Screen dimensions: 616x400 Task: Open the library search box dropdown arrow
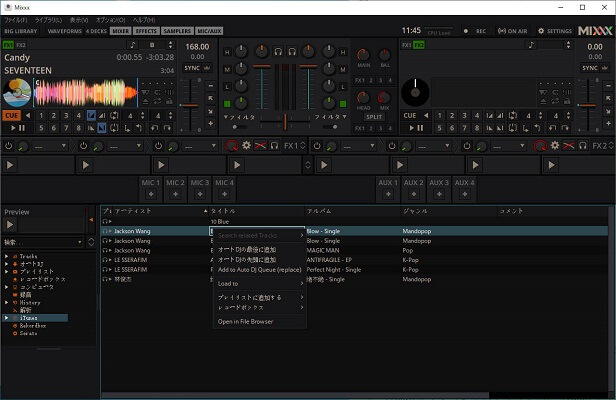coord(80,242)
